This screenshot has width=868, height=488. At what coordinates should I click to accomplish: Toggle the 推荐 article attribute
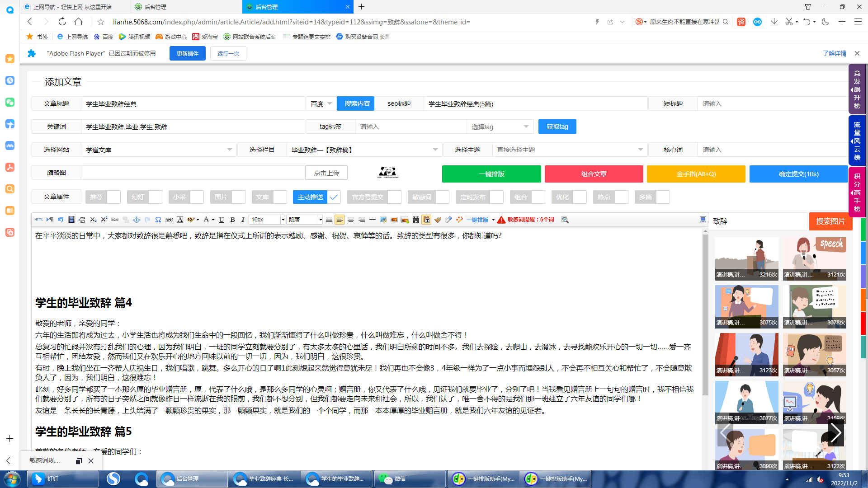point(103,197)
